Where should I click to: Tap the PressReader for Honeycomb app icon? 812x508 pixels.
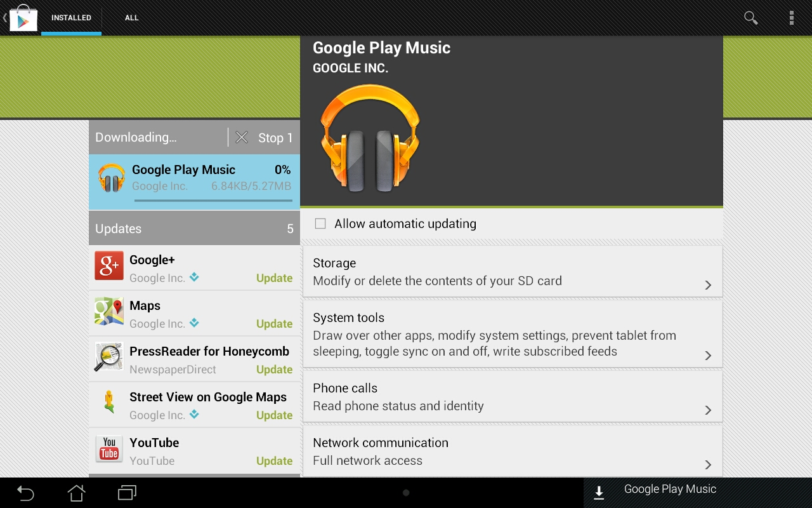coord(109,357)
